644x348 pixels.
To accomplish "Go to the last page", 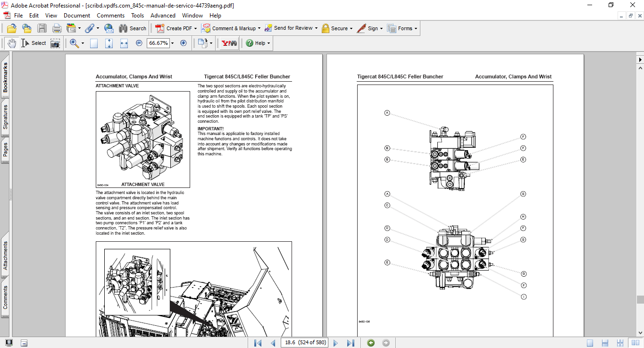I will [351, 343].
